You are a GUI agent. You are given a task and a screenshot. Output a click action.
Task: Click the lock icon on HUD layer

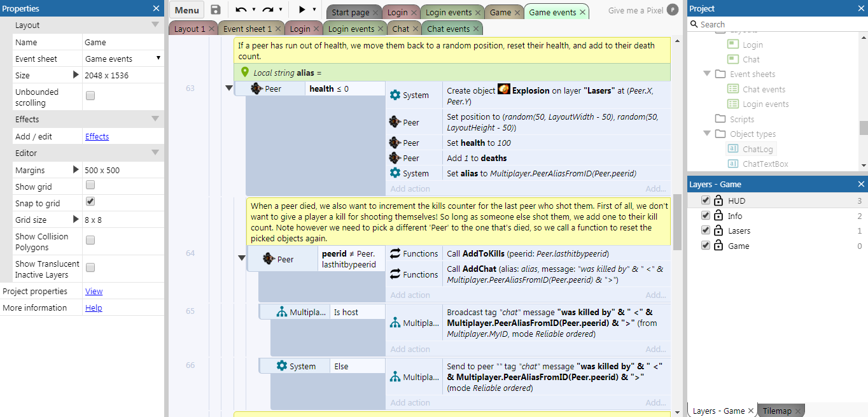(x=718, y=201)
